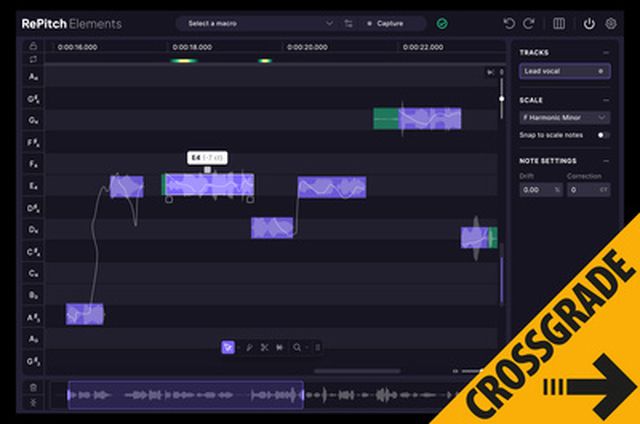
Task: Collapse the Tracks section
Action: point(606,52)
